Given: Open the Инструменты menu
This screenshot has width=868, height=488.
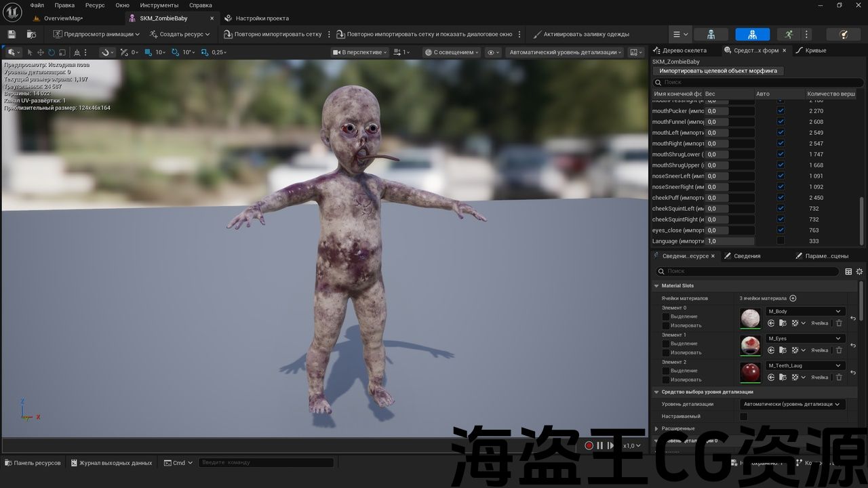Looking at the screenshot, I should 159,5.
